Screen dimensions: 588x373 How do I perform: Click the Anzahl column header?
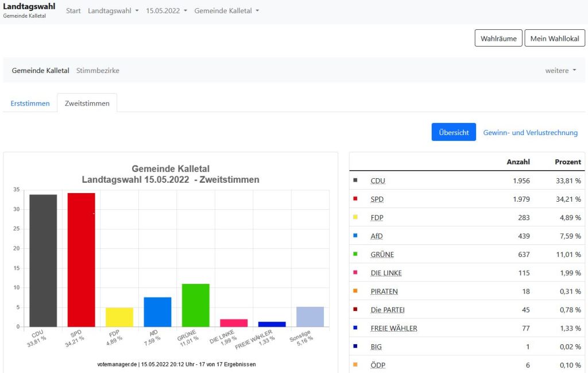pos(518,161)
